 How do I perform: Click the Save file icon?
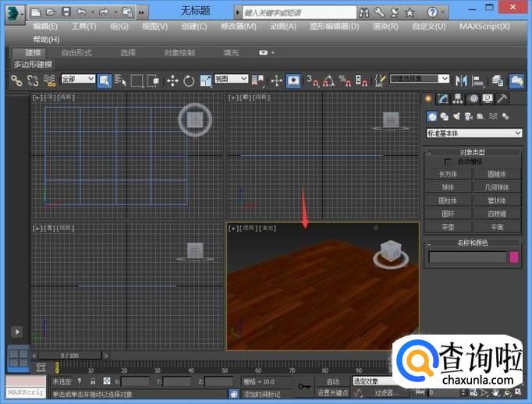66,12
